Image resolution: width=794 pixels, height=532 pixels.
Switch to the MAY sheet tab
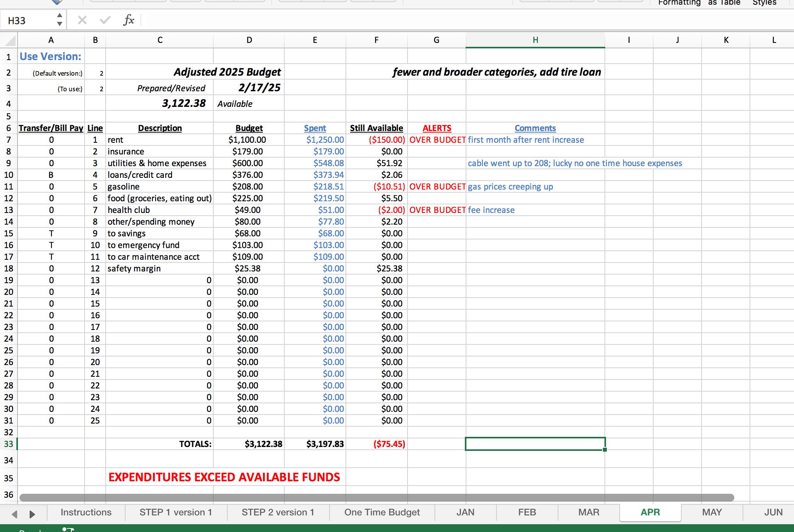712,512
